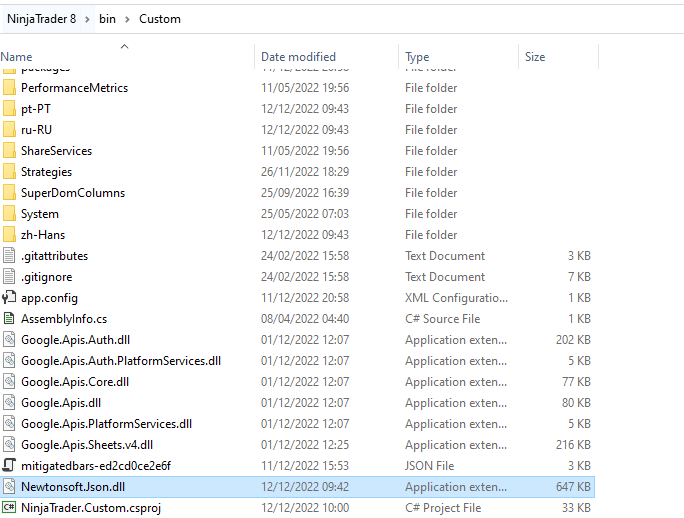The width and height of the screenshot is (684, 518).
Task: Select the SuperDomColumns folder icon
Action: pyautogui.click(x=9, y=192)
